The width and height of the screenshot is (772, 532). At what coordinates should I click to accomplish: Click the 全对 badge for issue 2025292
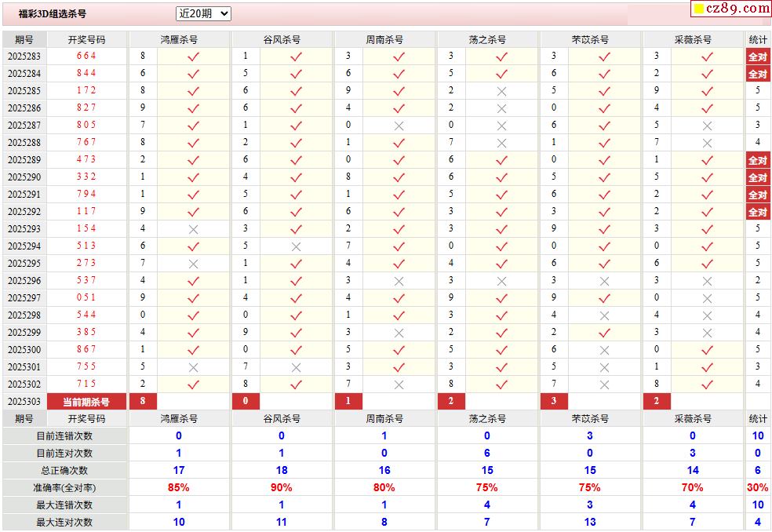pos(758,212)
